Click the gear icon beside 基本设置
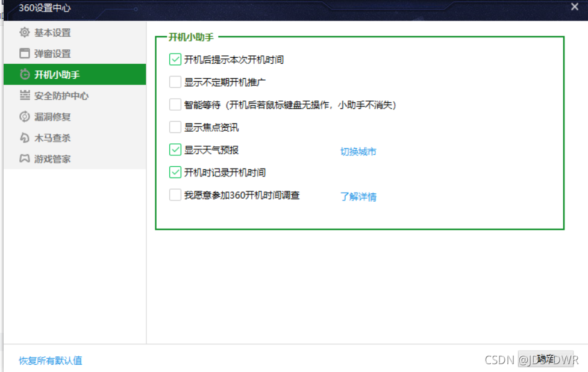The image size is (588, 372). point(24,33)
